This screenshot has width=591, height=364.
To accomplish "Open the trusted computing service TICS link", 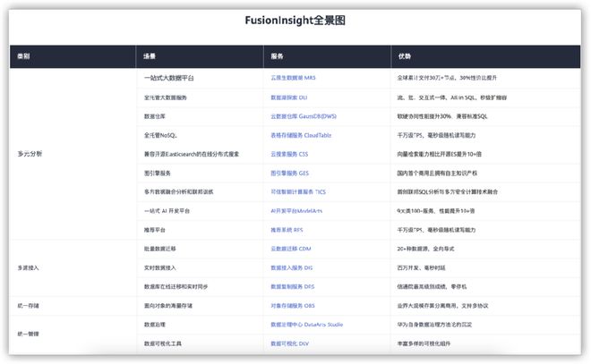I will pos(298,191).
